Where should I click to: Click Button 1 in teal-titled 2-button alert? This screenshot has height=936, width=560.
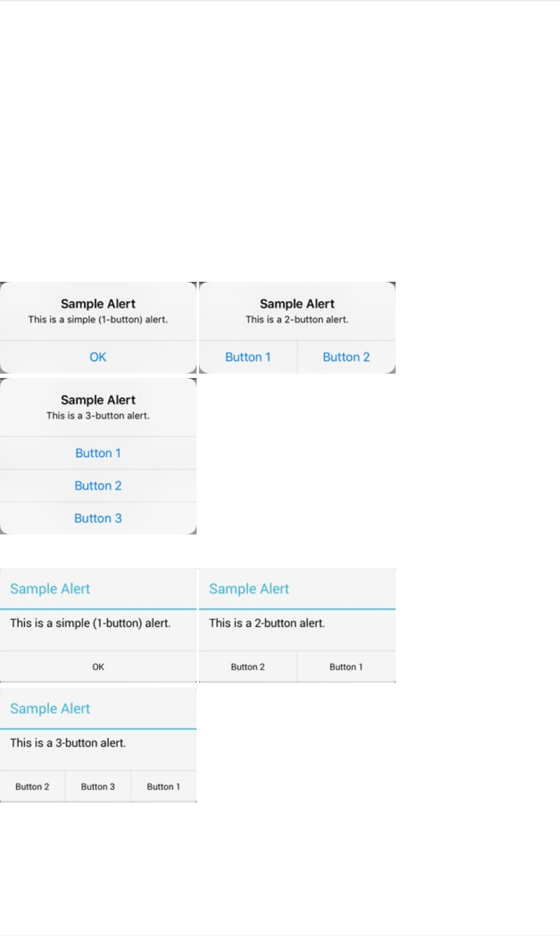[x=346, y=667]
